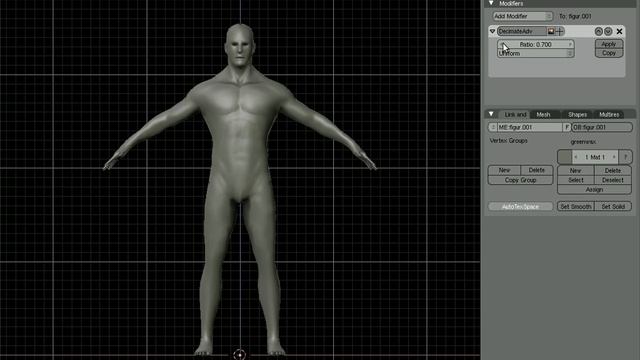This screenshot has width=640, height=360.
Task: Click the 3D cursor below the figure
Action: tap(240, 354)
